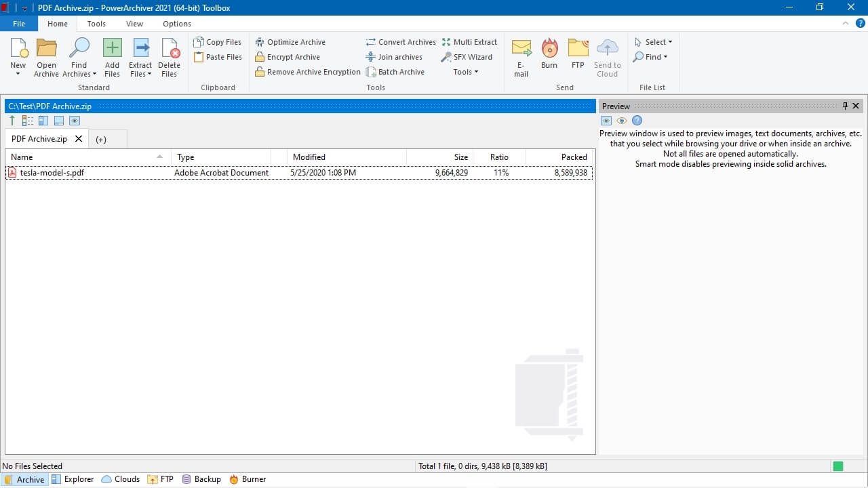This screenshot has height=488, width=868.
Task: Click the Open Archive icon
Action: pos(46,48)
